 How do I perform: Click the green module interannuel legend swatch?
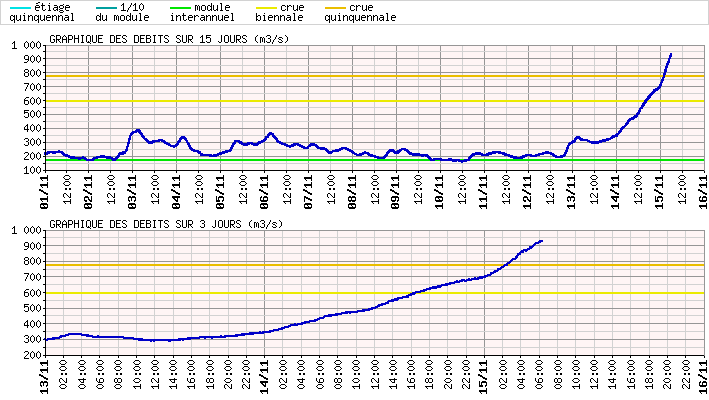tap(180, 8)
